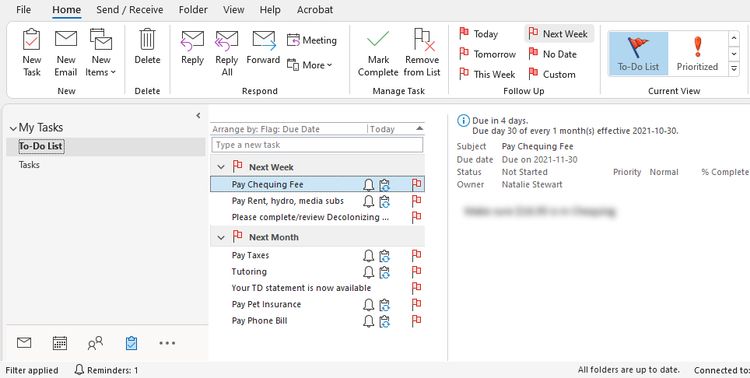Collapse the Next Week task group
This screenshot has height=378, width=750.
point(221,167)
